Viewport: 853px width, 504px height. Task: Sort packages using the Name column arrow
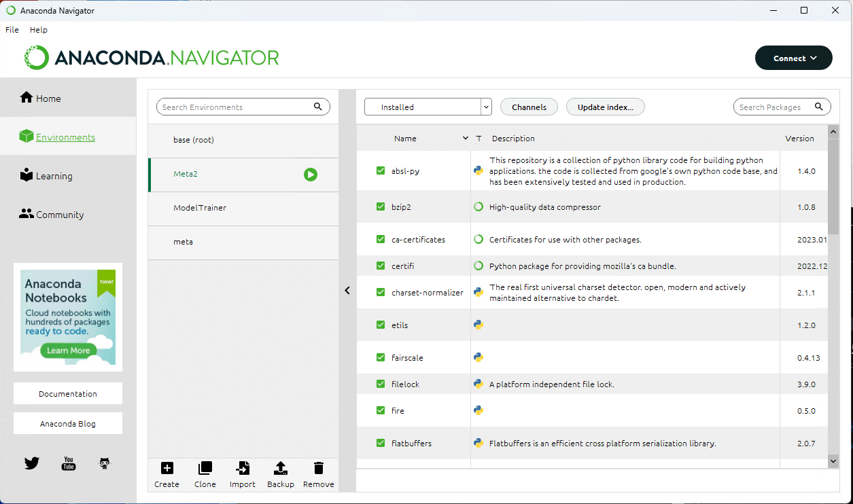(466, 139)
